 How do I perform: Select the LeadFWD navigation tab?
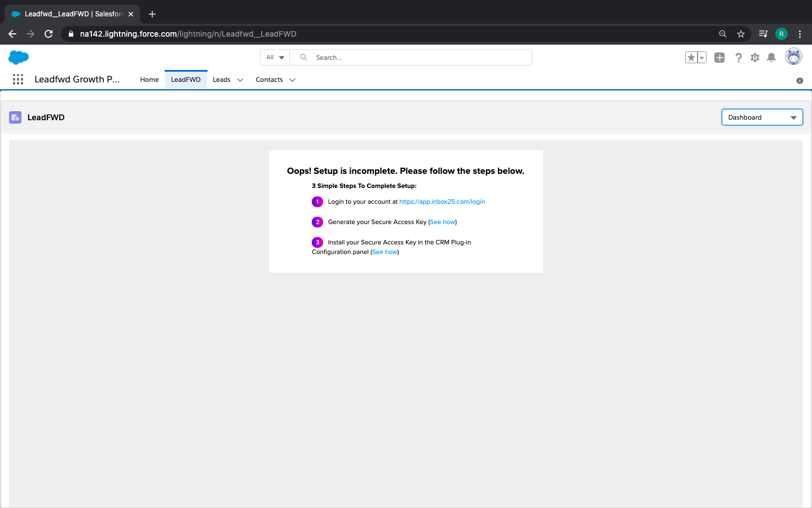tap(186, 80)
